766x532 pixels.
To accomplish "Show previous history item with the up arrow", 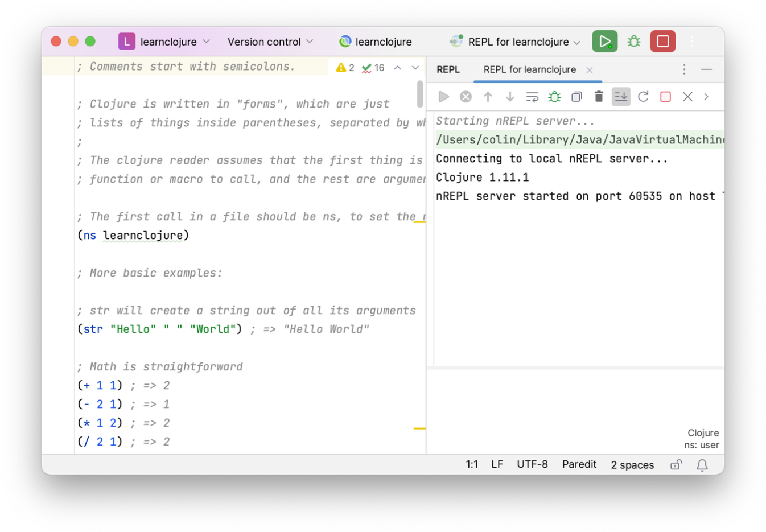I will click(x=488, y=97).
